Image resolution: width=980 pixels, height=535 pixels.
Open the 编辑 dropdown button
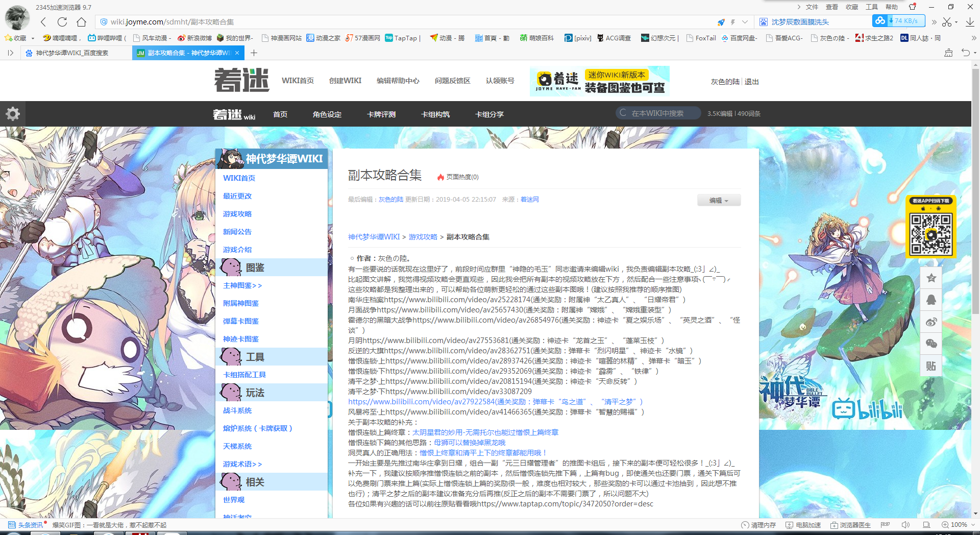coord(719,200)
